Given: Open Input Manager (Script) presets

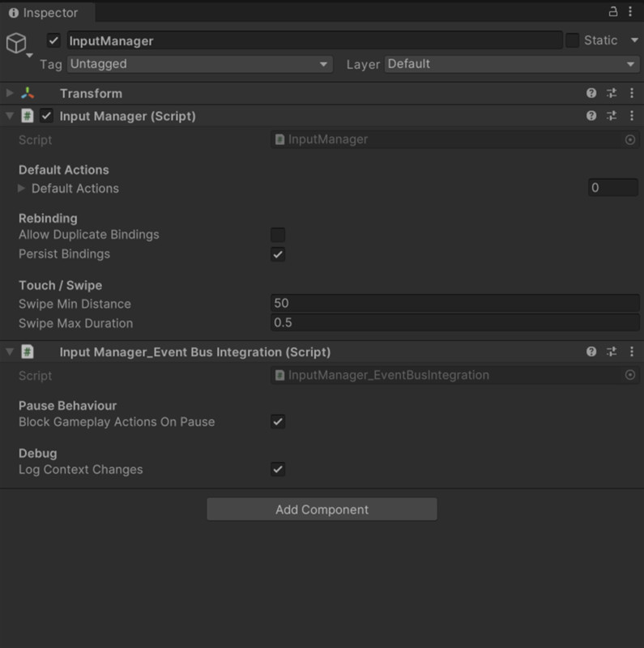Looking at the screenshot, I should click(612, 116).
